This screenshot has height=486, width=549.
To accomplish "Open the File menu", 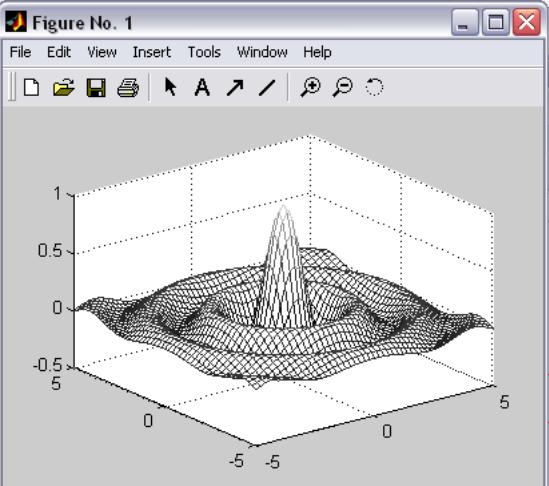I will (20, 52).
